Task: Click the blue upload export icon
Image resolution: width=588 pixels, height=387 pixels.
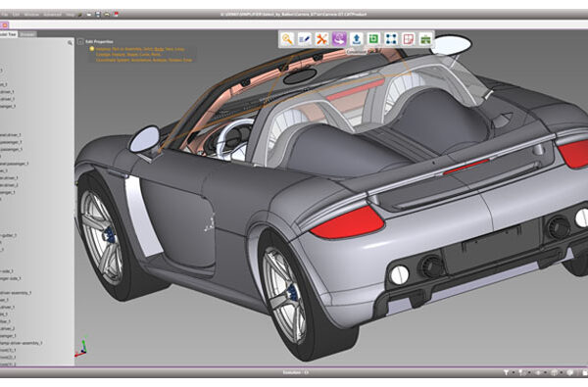Action: [357, 38]
